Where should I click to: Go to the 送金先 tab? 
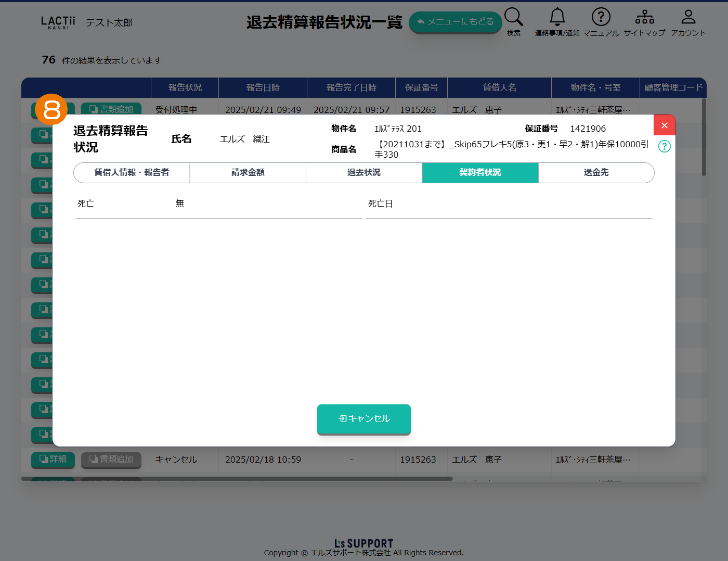pyautogui.click(x=596, y=173)
